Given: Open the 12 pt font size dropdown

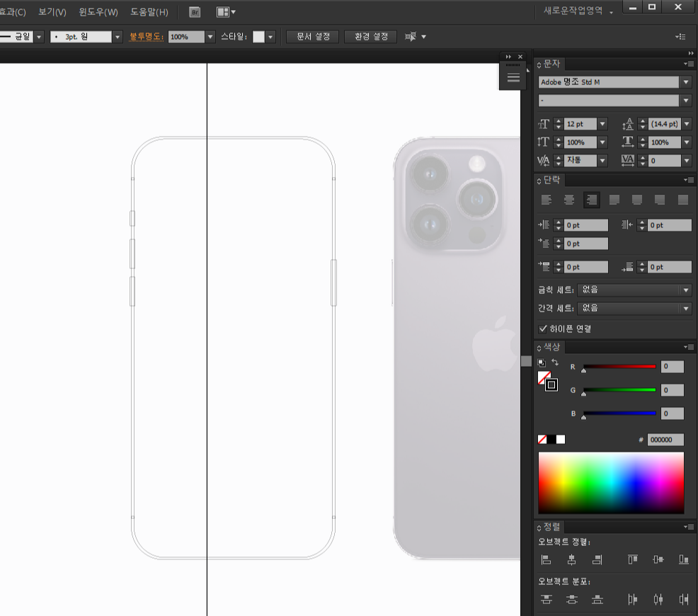Looking at the screenshot, I should pos(602,124).
